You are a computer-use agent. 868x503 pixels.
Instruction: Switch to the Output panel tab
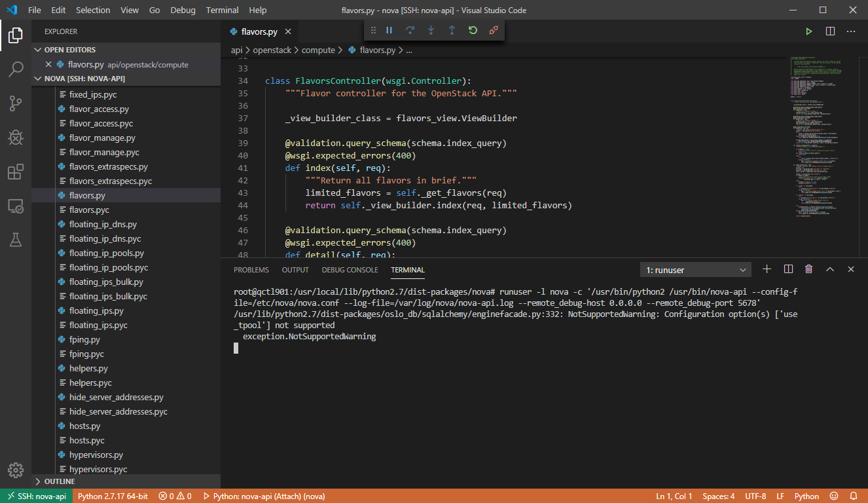295,270
